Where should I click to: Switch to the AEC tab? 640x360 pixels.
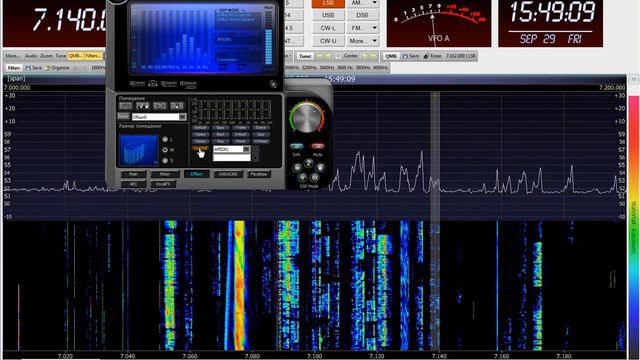click(133, 184)
